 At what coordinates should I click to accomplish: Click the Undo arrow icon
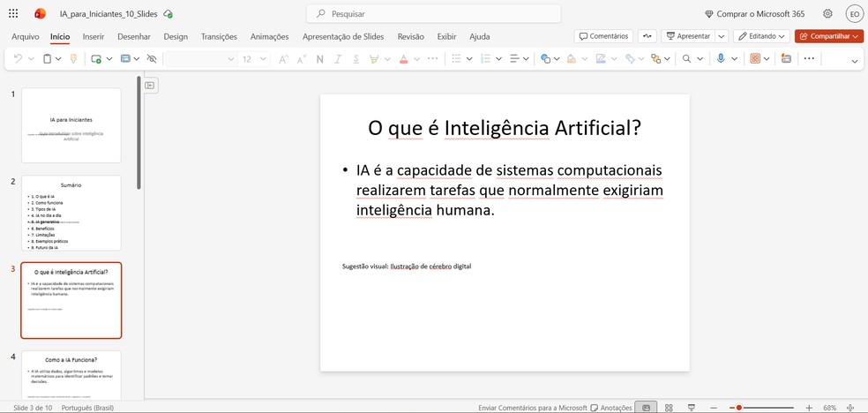click(18, 58)
